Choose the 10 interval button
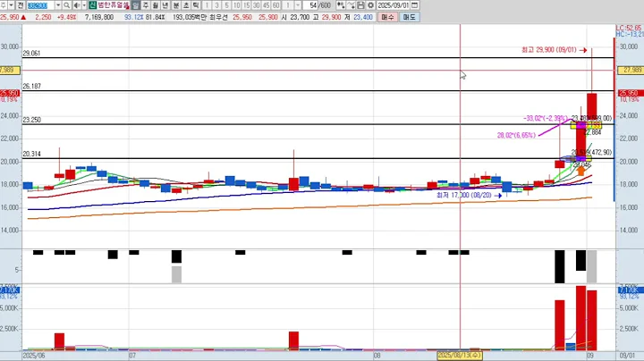Viewport: 644px width, 361px height. pyautogui.click(x=236, y=5)
